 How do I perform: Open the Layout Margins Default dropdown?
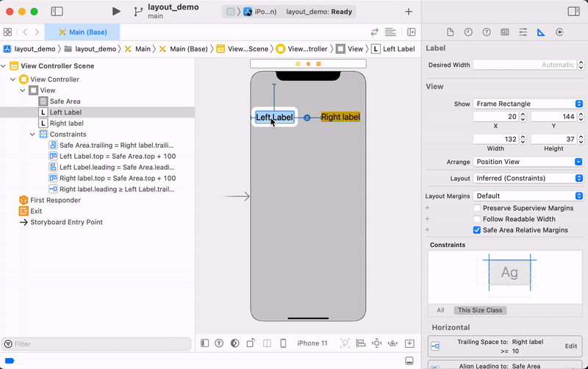click(x=528, y=196)
